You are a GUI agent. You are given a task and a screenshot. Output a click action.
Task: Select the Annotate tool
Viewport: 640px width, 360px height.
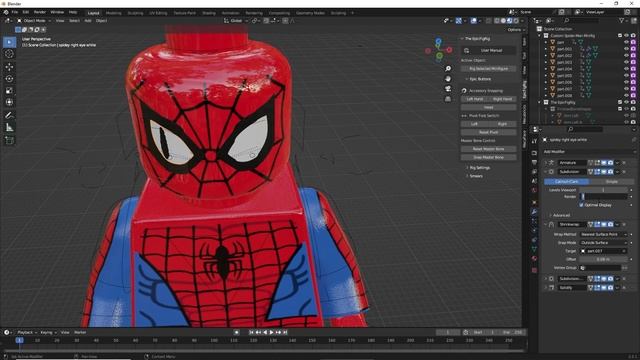tap(9, 116)
